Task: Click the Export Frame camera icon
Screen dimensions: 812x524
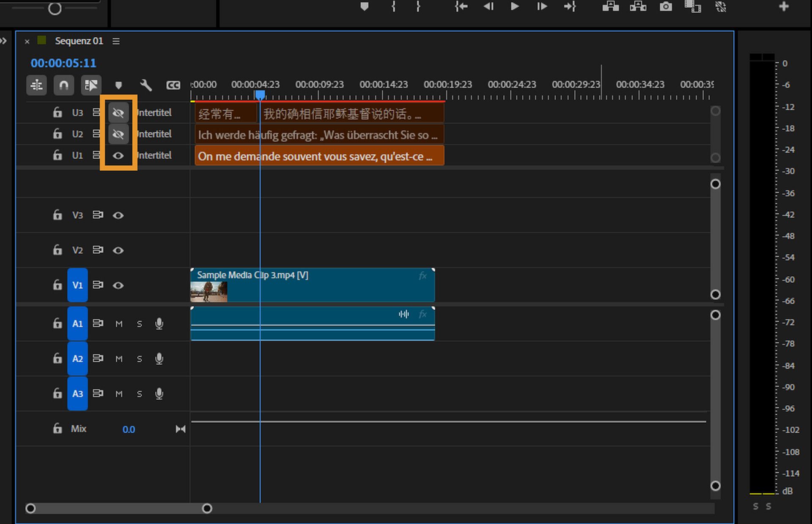Action: tap(666, 7)
